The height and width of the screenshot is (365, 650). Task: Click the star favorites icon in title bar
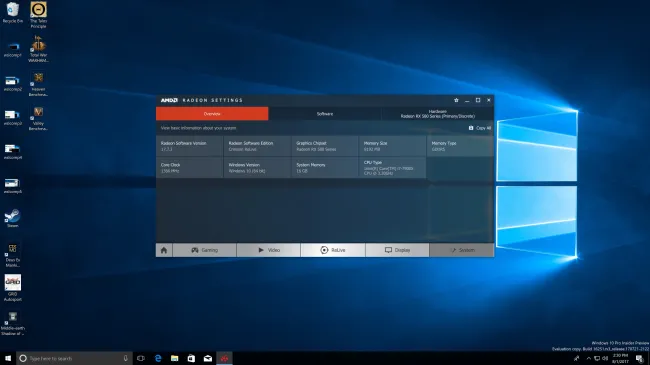point(456,100)
